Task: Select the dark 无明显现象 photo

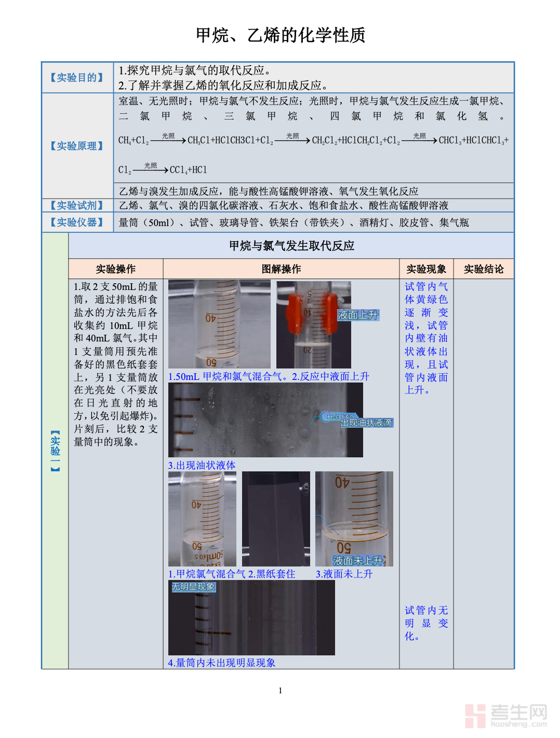Action: tap(251, 618)
